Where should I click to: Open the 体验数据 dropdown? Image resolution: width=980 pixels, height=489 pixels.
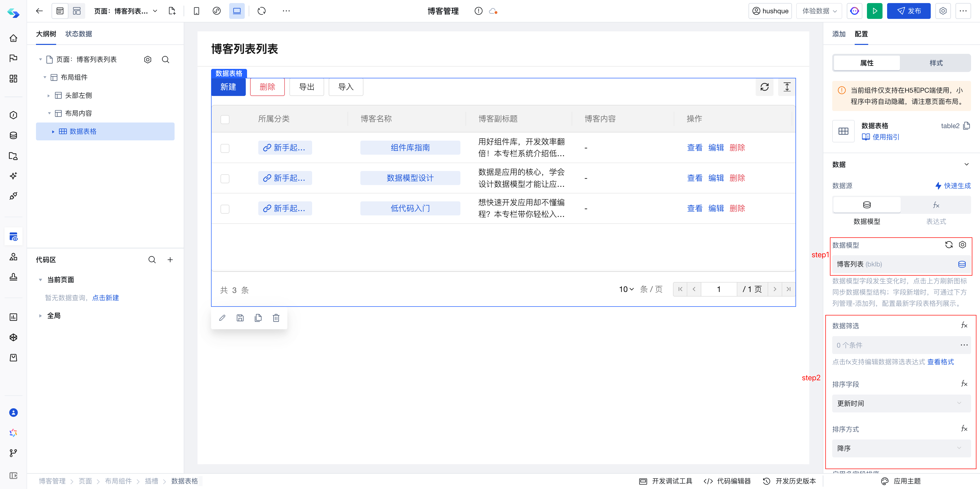(x=819, y=11)
